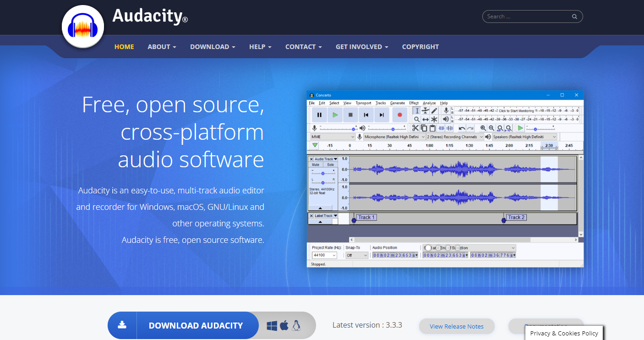Image resolution: width=644 pixels, height=340 pixels.
Task: Click the Fit Selection to Width icon
Action: pyautogui.click(x=500, y=128)
